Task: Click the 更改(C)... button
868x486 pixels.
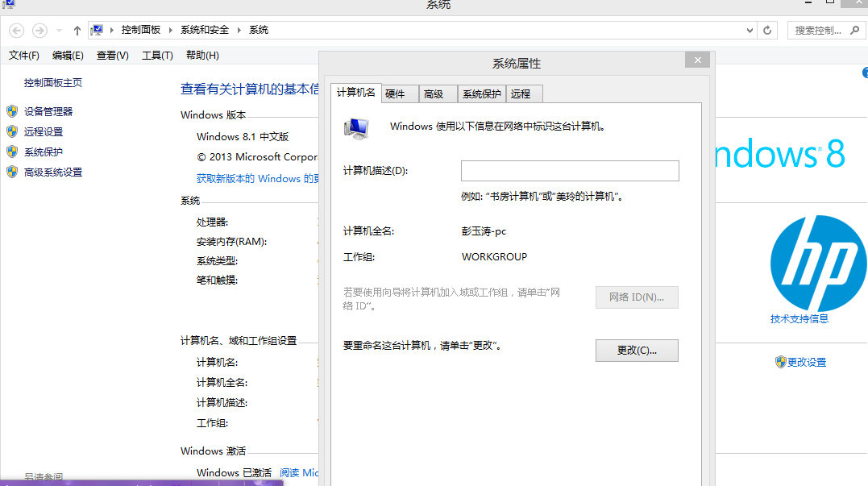Action: point(637,351)
